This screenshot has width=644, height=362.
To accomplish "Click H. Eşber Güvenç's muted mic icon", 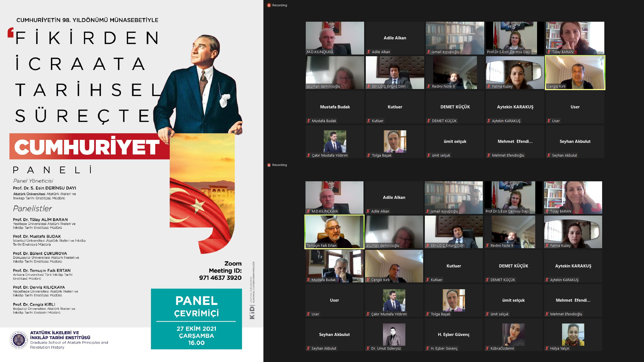I will [x=427, y=348].
